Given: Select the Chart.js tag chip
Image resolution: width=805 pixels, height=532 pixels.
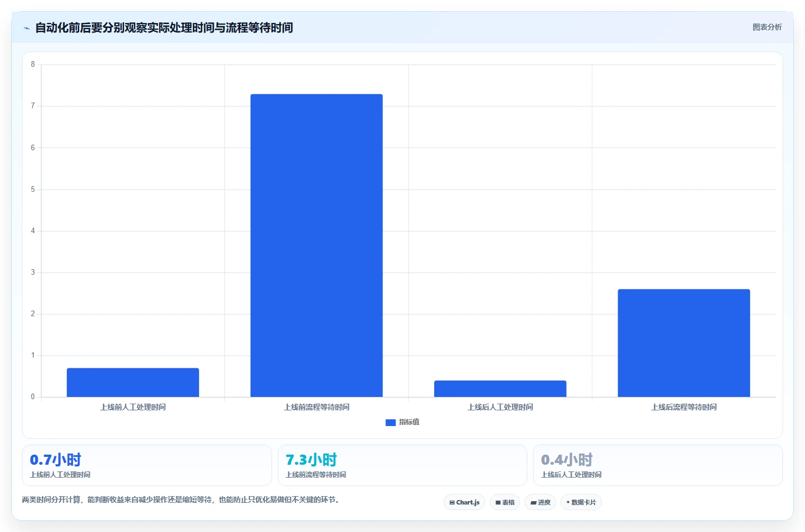Looking at the screenshot, I should (x=464, y=502).
